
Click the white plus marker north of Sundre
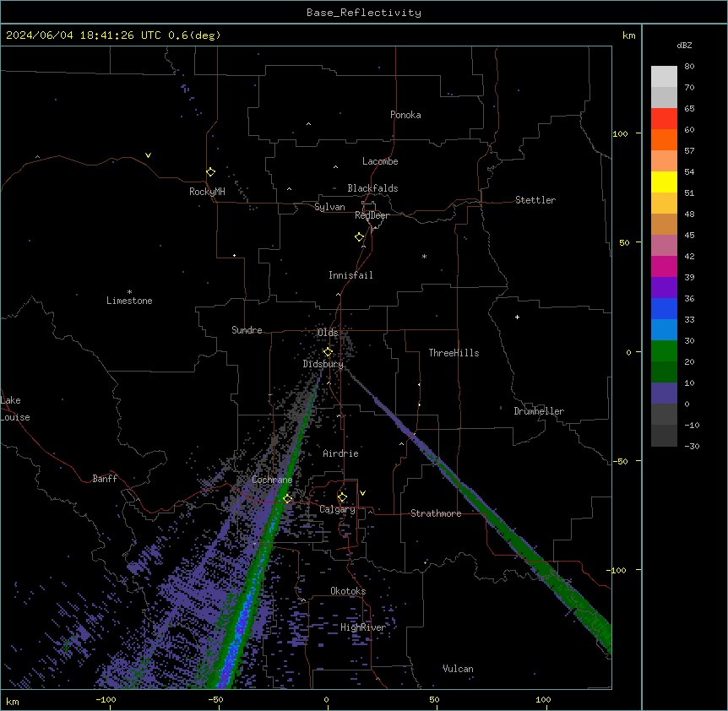tap(235, 255)
